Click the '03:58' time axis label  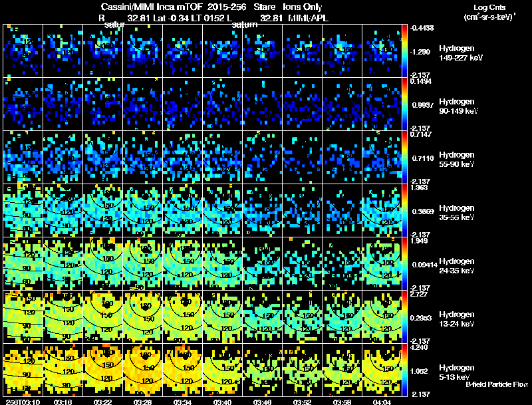click(342, 402)
